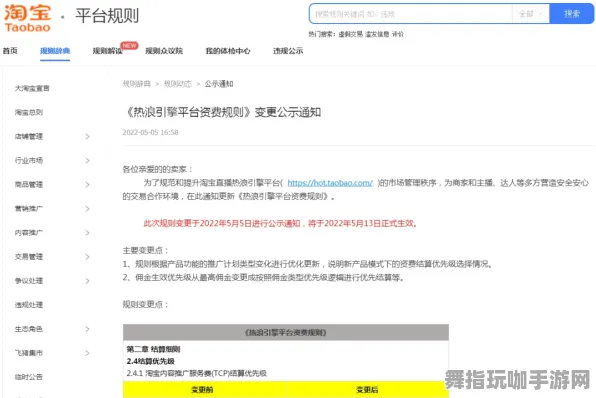Open 违规处理 in the sidebar
This screenshot has height=398, width=596.
[x=29, y=305]
